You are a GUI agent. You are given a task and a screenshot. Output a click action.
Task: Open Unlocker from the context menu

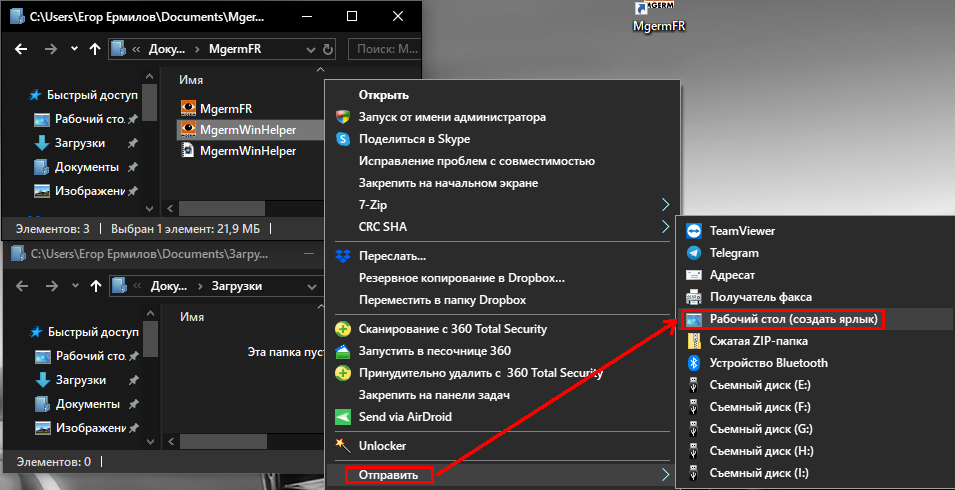click(x=384, y=446)
